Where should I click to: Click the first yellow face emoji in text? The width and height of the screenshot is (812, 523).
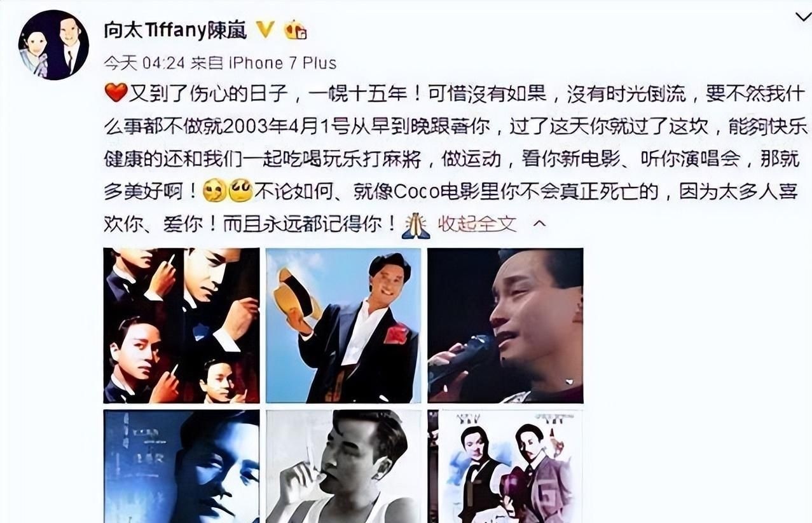(215, 191)
